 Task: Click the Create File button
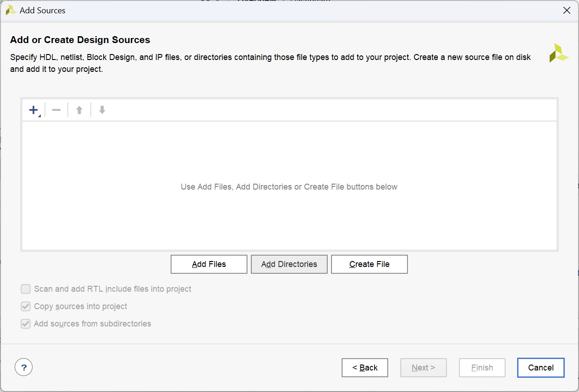pos(369,264)
